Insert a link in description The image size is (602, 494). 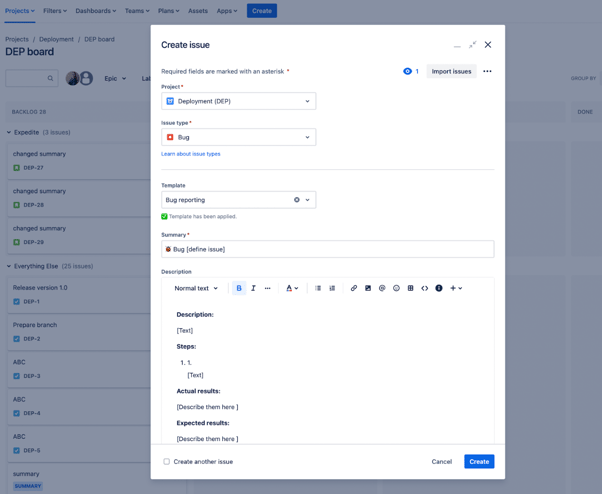[353, 288]
